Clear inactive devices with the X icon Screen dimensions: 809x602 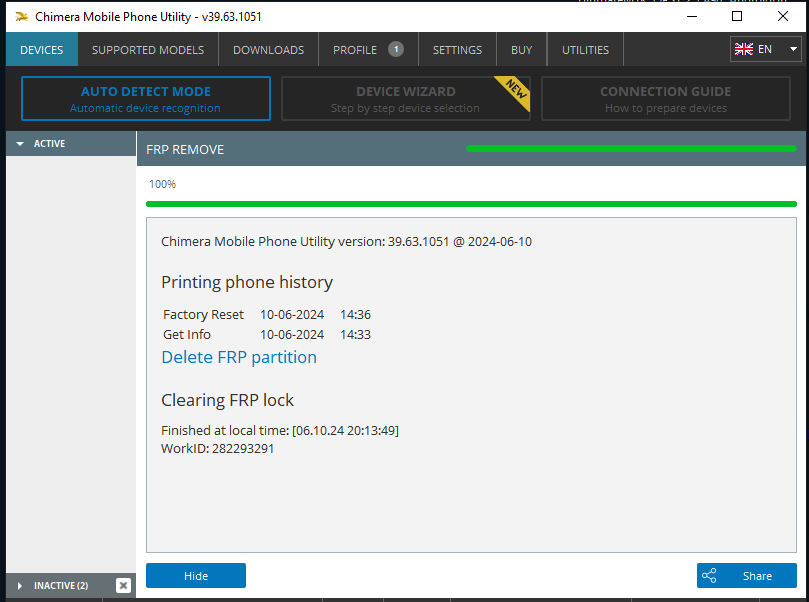(123, 585)
